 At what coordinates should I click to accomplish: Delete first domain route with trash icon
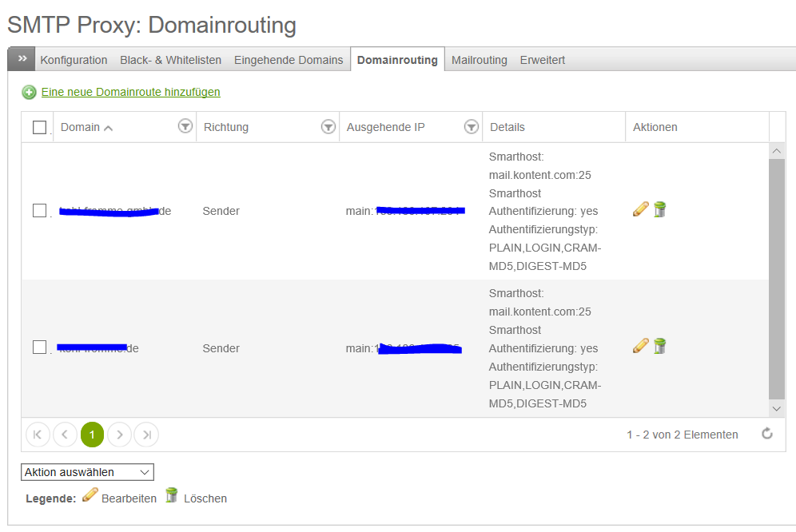pyautogui.click(x=659, y=209)
